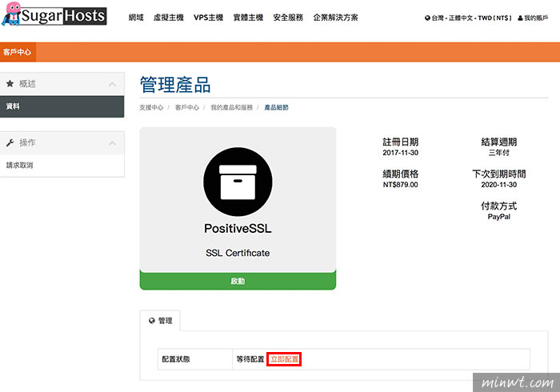
Task: Go to 客戶中心 breadcrumb link
Action: [186, 107]
